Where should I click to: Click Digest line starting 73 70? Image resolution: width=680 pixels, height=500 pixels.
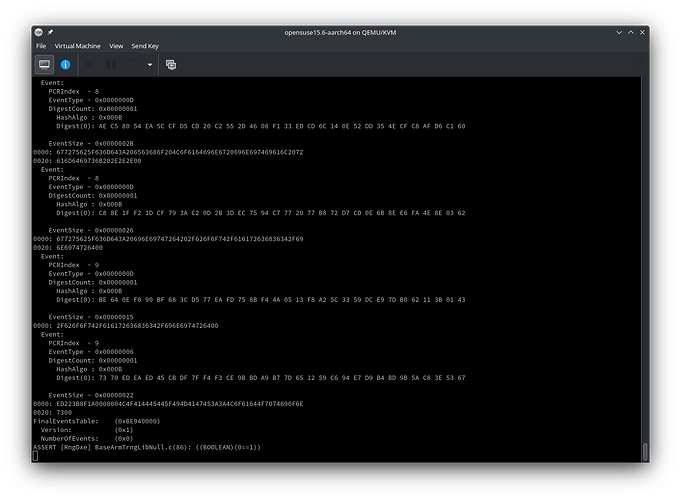[260, 378]
